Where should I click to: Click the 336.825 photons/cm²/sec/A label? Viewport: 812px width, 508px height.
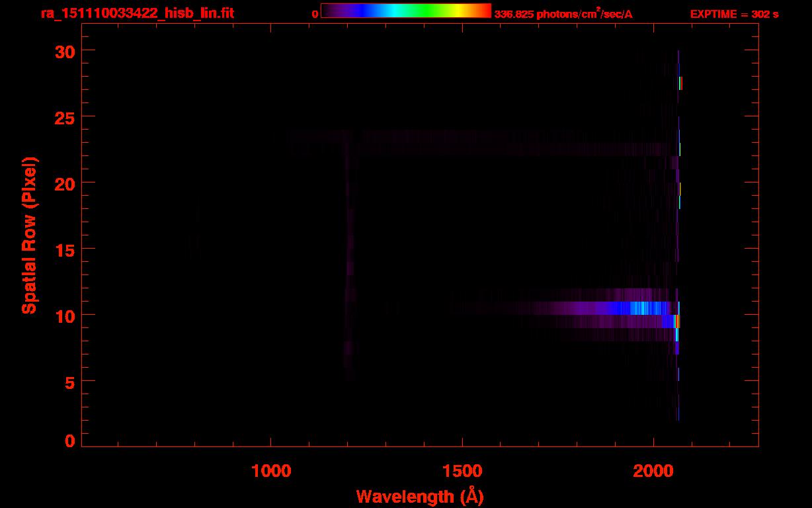click(563, 14)
